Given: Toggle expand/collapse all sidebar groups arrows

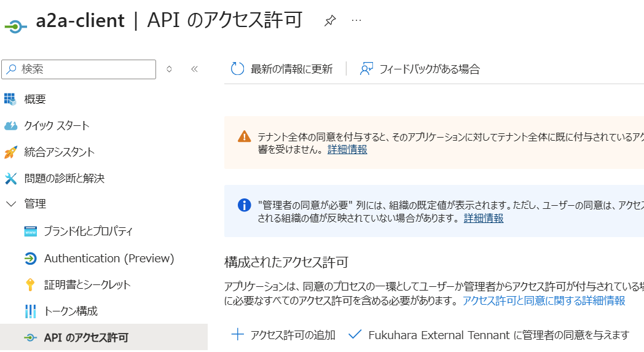Looking at the screenshot, I should (169, 69).
